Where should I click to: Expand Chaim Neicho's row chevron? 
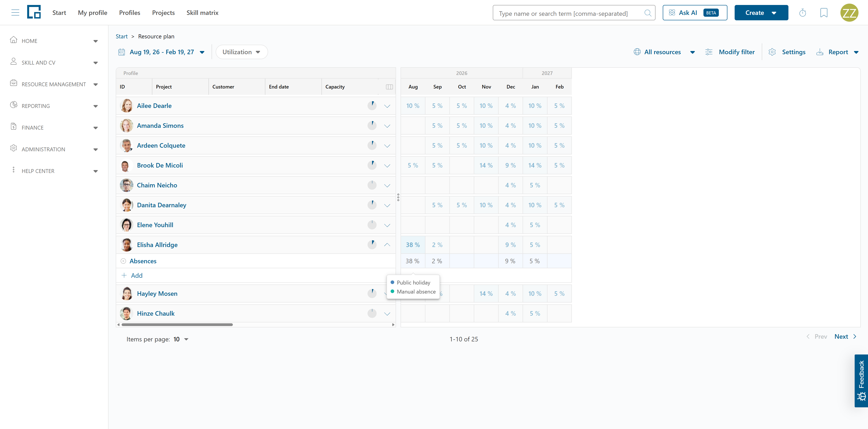(x=387, y=185)
